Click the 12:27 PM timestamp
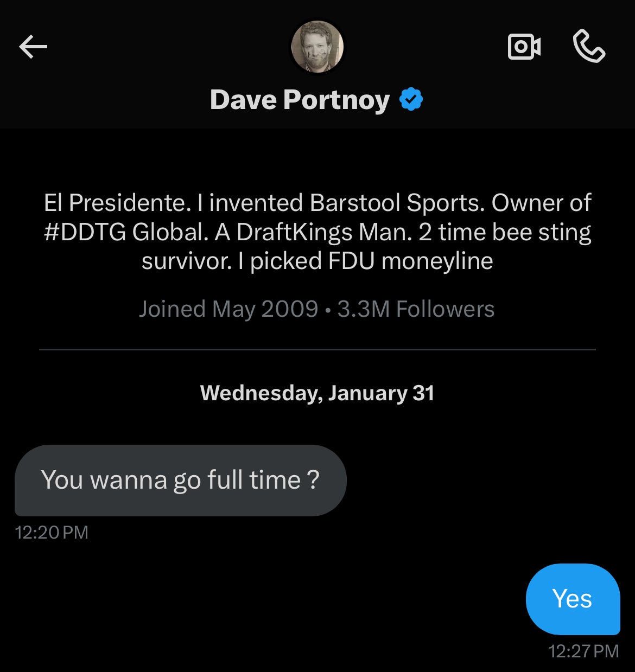 point(583,651)
